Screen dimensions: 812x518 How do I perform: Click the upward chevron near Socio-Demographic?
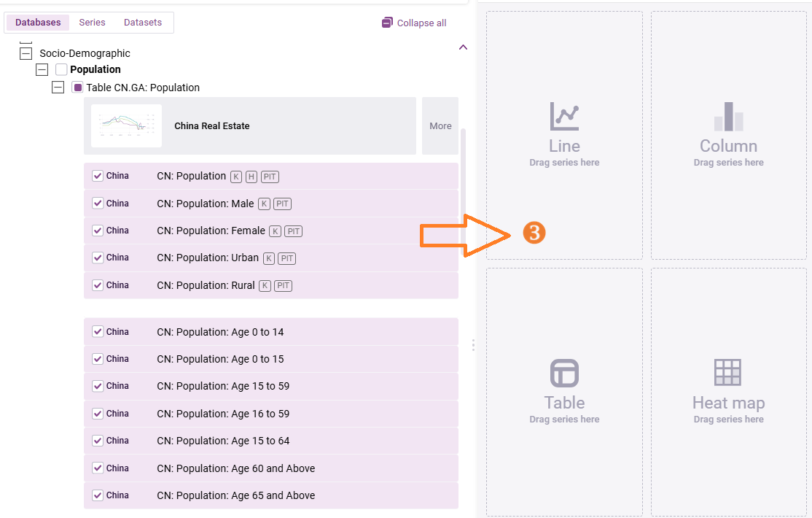tap(463, 47)
